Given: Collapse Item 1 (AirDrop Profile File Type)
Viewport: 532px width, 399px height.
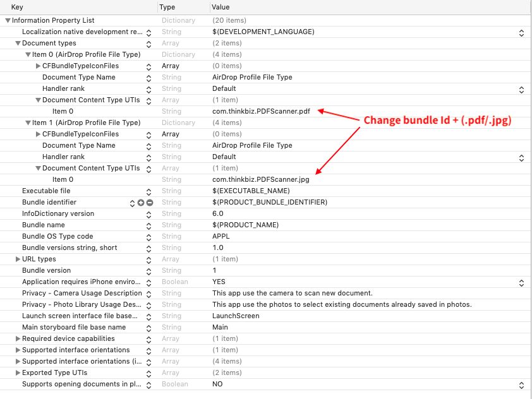Looking at the screenshot, I should [x=28, y=122].
